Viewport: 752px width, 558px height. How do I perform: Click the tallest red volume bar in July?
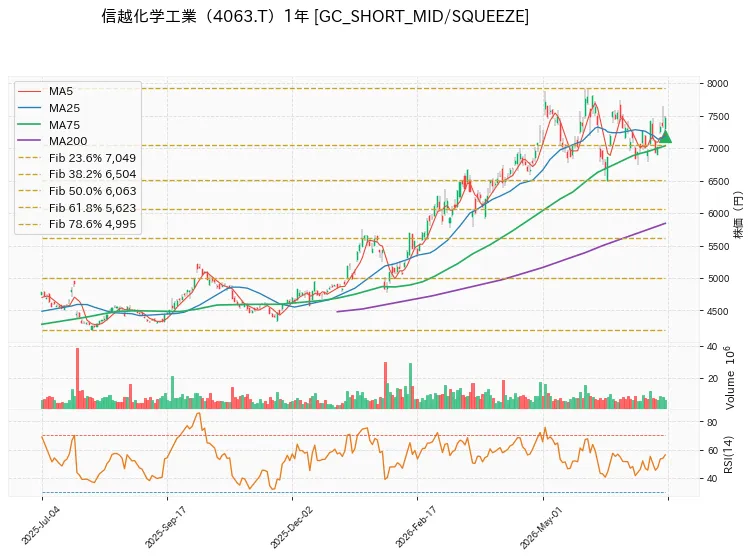77,378
